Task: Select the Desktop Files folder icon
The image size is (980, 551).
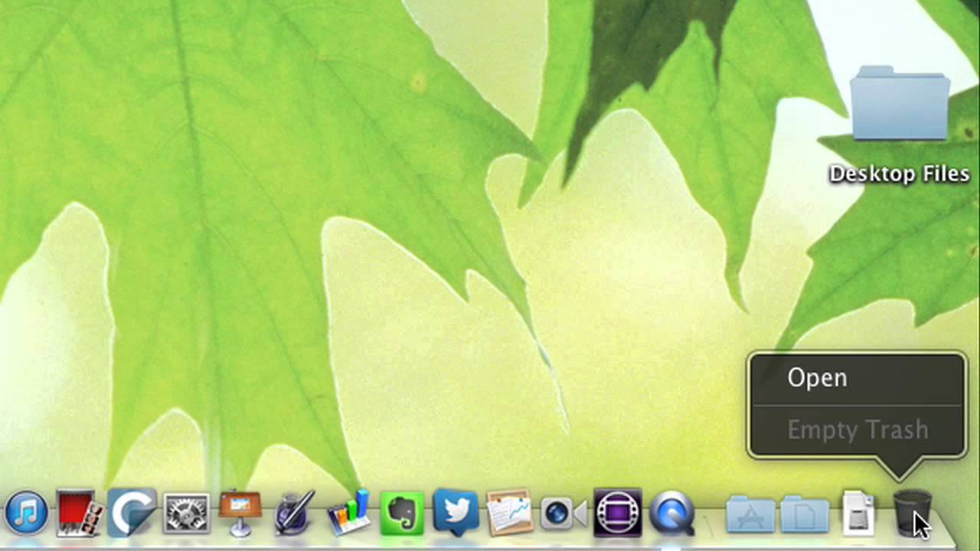Action: click(900, 104)
